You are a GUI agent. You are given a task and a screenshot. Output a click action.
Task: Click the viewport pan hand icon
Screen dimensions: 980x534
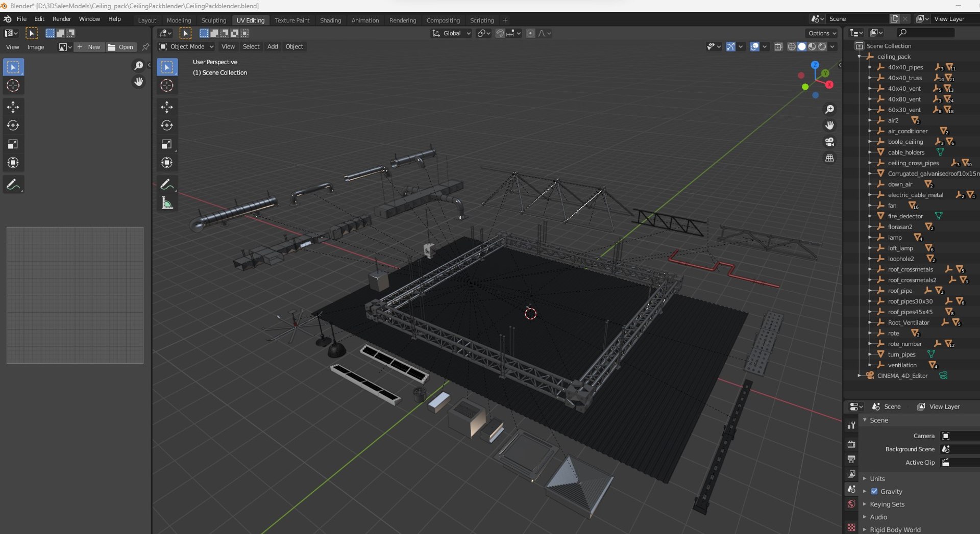[x=830, y=125]
